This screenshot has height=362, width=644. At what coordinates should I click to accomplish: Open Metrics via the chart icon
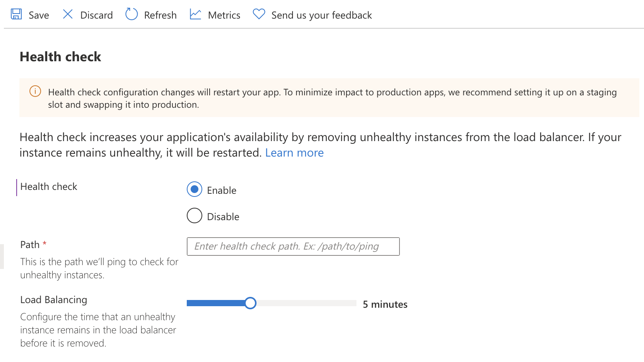pos(196,14)
